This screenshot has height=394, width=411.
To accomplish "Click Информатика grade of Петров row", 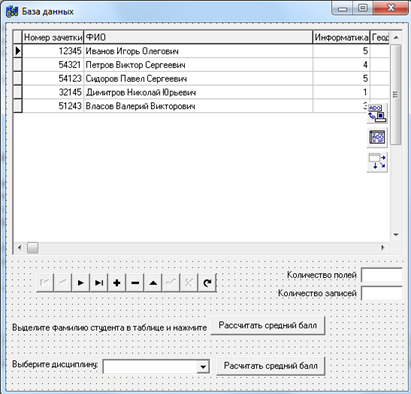I will click(341, 65).
